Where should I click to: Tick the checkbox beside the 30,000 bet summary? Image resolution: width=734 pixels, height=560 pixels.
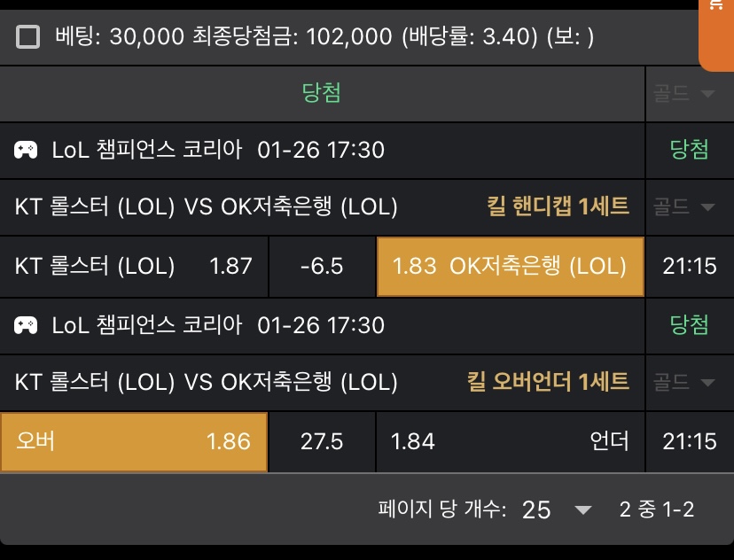(x=28, y=36)
